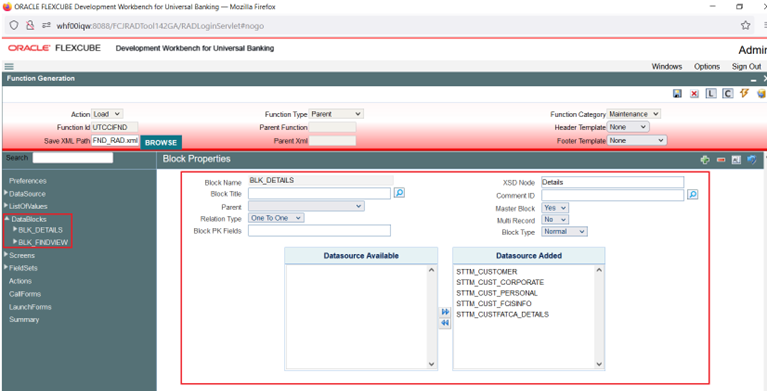The width and height of the screenshot is (767, 391).
Task: Open the Action dropdown set to Load
Action: 107,114
